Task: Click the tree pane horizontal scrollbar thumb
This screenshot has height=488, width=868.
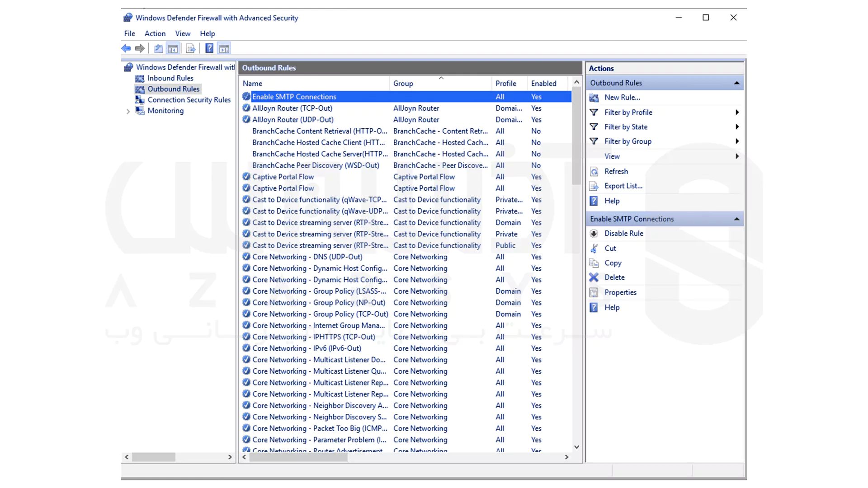Action: tap(154, 457)
